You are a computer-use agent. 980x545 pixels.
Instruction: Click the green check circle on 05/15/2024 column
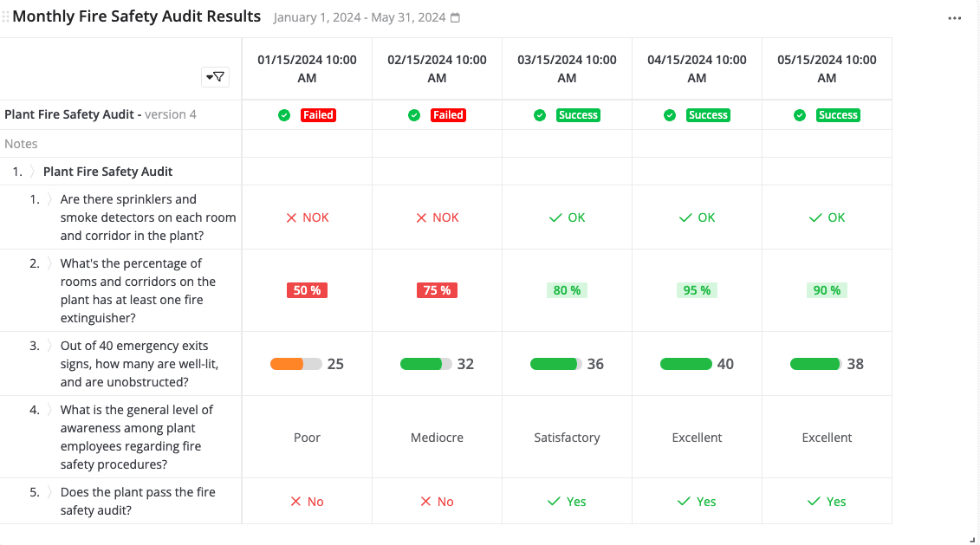click(799, 114)
